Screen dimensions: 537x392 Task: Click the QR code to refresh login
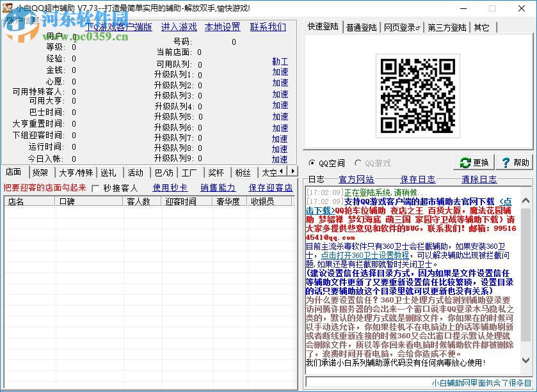coord(417,96)
